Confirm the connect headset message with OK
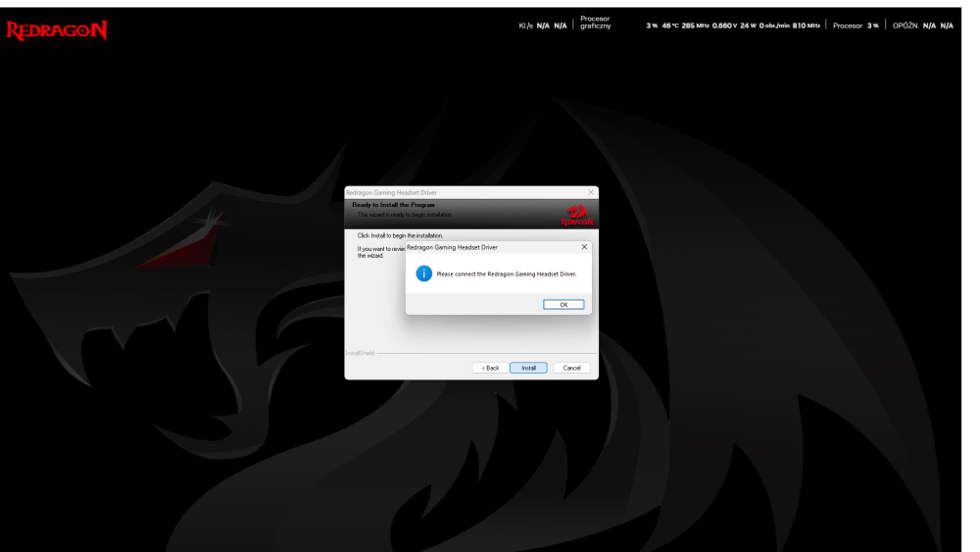 tap(563, 305)
